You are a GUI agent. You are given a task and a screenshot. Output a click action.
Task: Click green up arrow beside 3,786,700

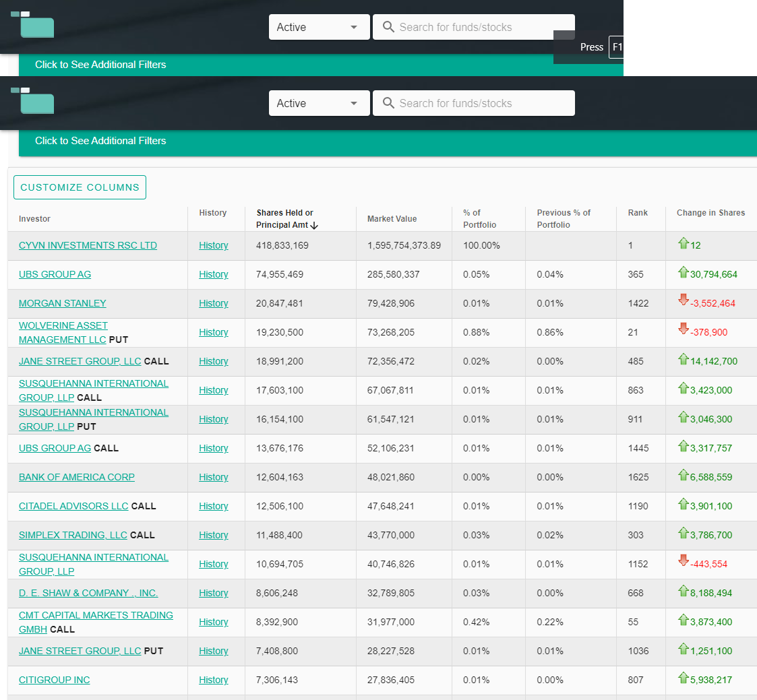click(x=683, y=533)
